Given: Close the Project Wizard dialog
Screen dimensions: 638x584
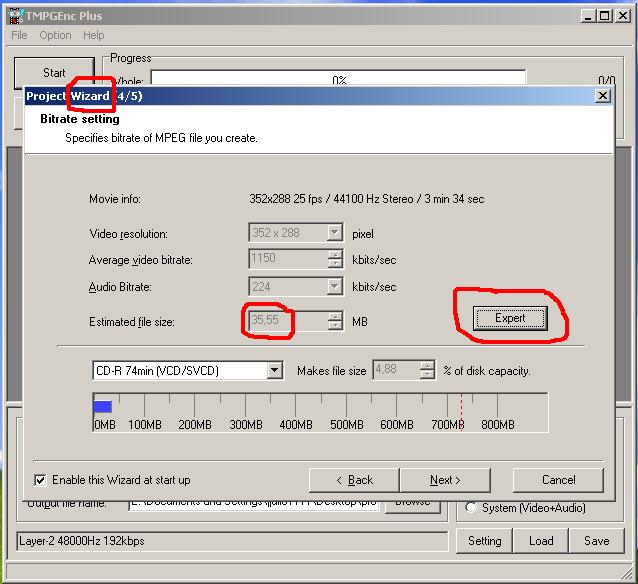Looking at the screenshot, I should [603, 96].
